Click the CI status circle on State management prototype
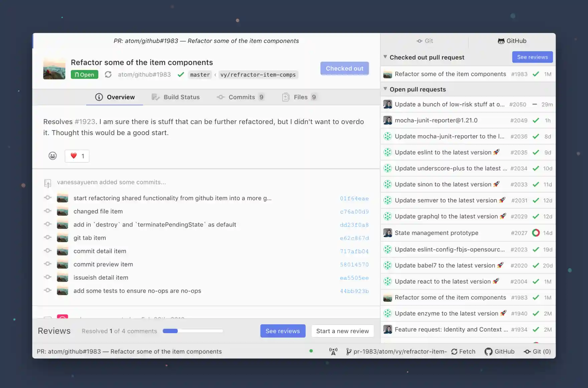The width and height of the screenshot is (588, 388). [x=536, y=232]
